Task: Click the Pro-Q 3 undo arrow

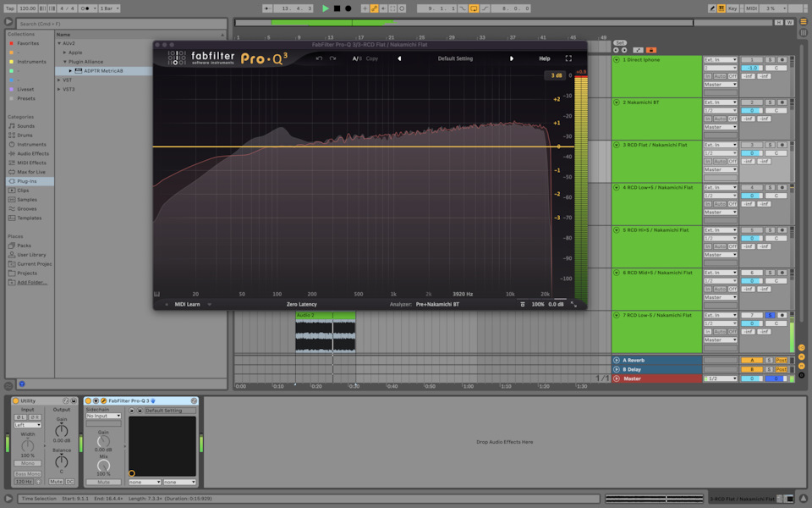Action: pos(319,58)
